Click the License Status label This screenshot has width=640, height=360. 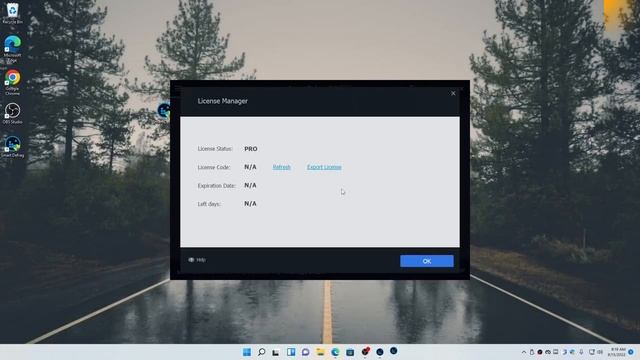(x=215, y=149)
